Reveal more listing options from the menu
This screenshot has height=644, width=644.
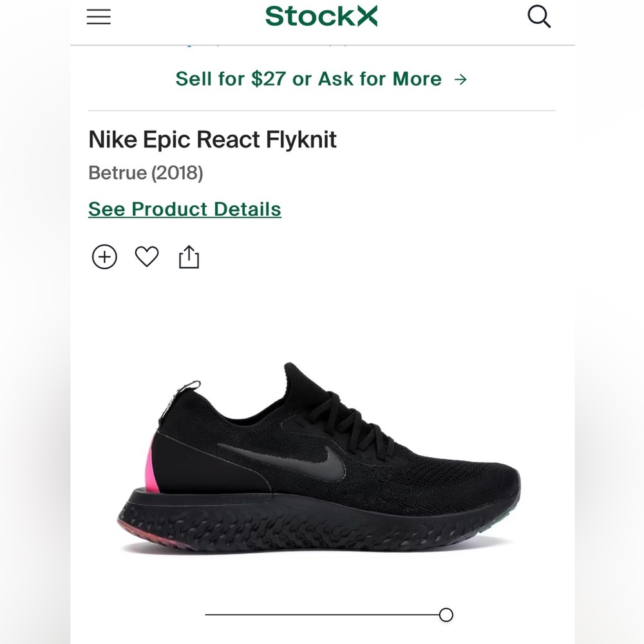pyautogui.click(x=98, y=17)
